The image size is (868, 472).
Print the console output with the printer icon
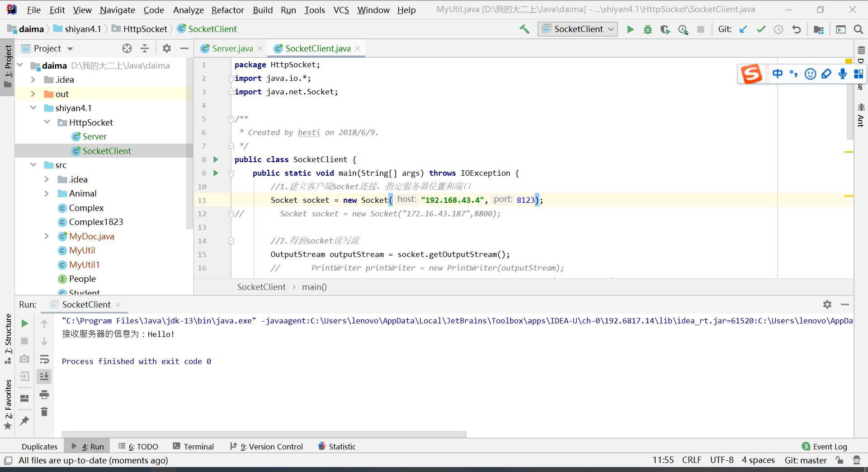44,395
